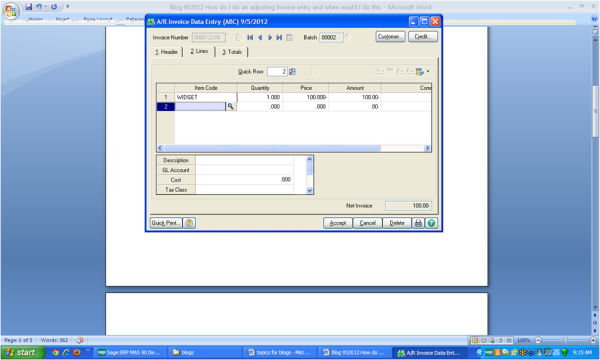The image size is (600, 360).
Task: Redo action in Word quick access toolbar
Action: [54, 7]
